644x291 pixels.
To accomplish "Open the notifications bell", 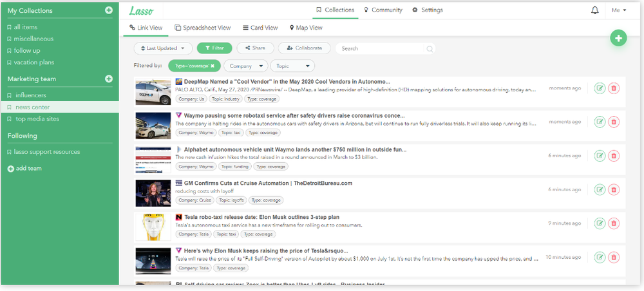I will click(594, 10).
